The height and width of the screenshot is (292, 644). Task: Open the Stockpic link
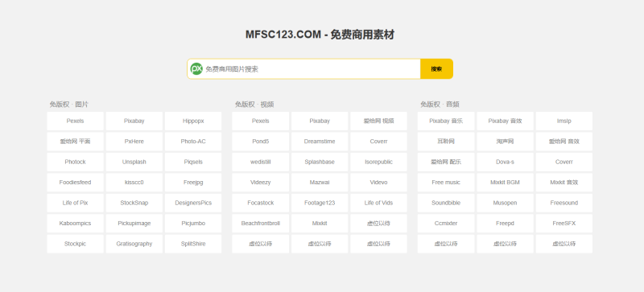pos(75,244)
